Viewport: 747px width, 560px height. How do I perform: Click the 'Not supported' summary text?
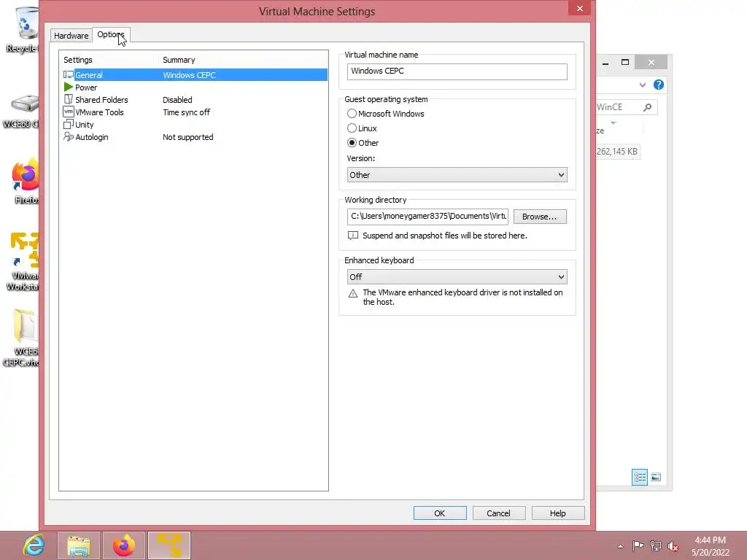[x=187, y=137]
